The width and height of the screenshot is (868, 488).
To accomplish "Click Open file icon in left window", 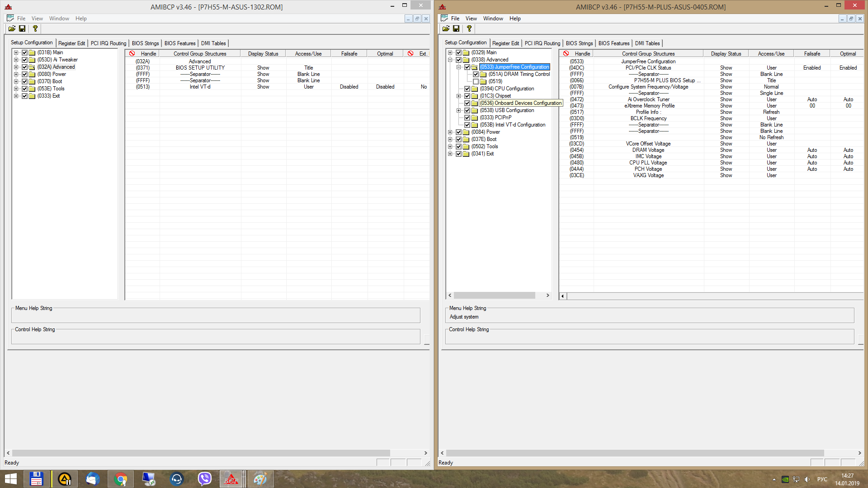I will click(x=12, y=28).
